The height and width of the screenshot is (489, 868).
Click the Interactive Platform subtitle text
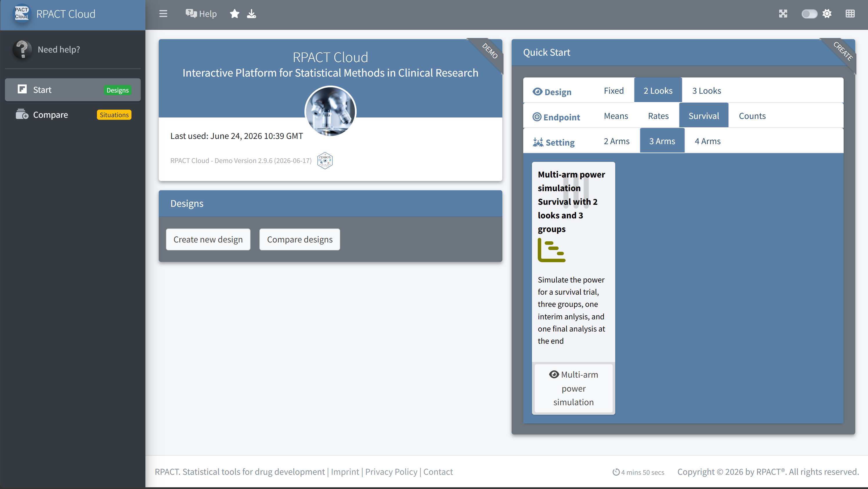(x=330, y=73)
